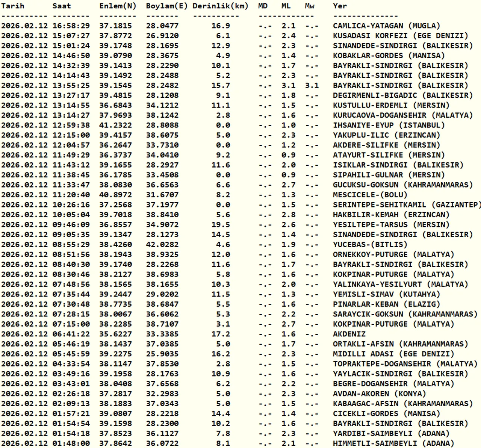Click the PINARLAR-KEBAN (ELAZIG) location

click(386, 304)
